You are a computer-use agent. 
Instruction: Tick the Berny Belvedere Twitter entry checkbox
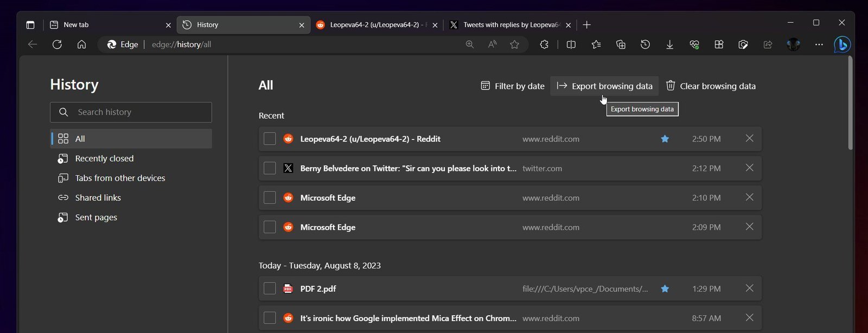[x=270, y=168]
